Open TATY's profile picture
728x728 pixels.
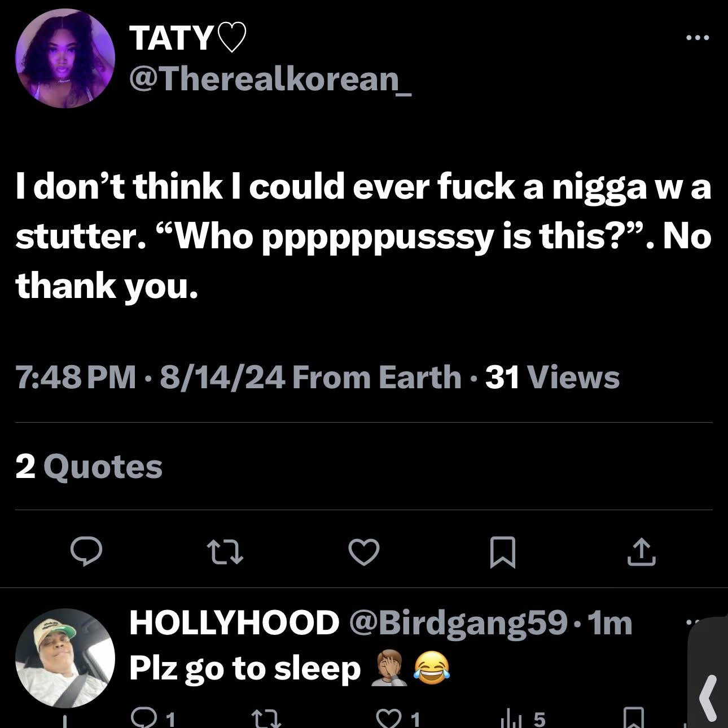(65, 58)
